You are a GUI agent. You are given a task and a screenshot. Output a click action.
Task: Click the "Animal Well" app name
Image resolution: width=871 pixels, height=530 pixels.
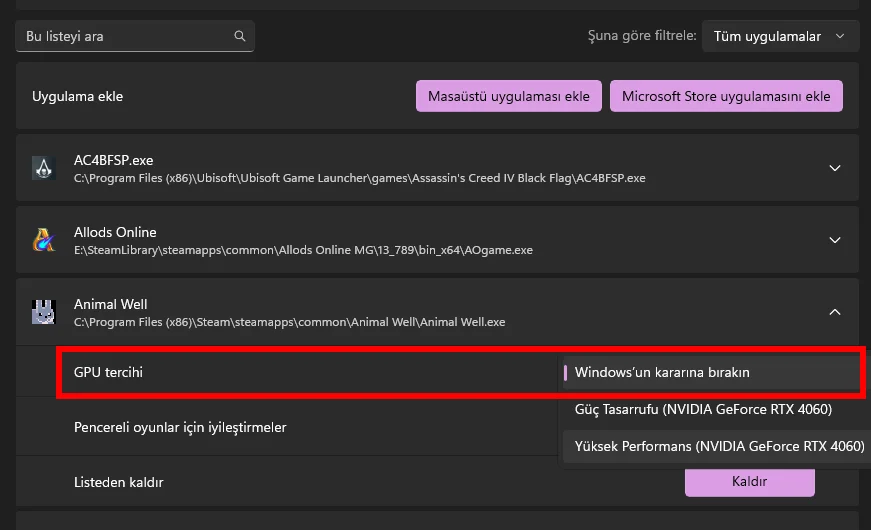[111, 304]
